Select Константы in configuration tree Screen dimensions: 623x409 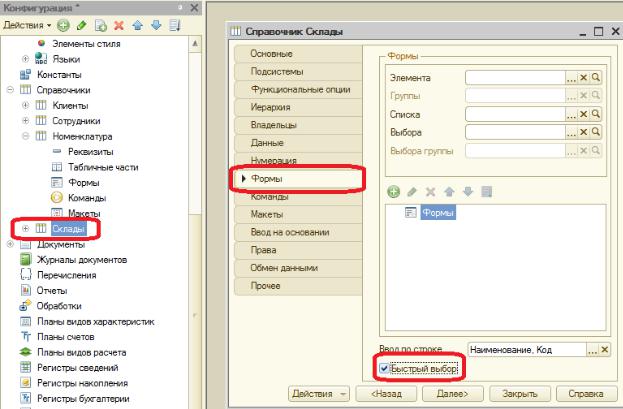[x=59, y=74]
